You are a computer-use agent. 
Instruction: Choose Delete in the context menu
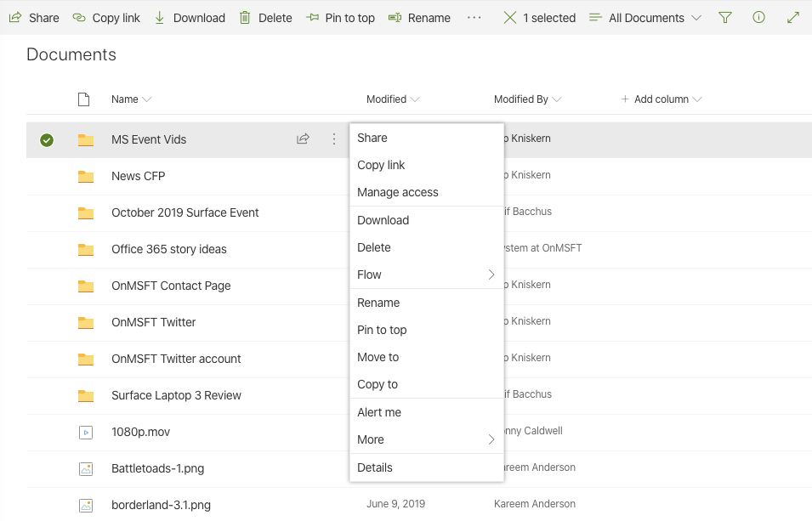(427, 247)
